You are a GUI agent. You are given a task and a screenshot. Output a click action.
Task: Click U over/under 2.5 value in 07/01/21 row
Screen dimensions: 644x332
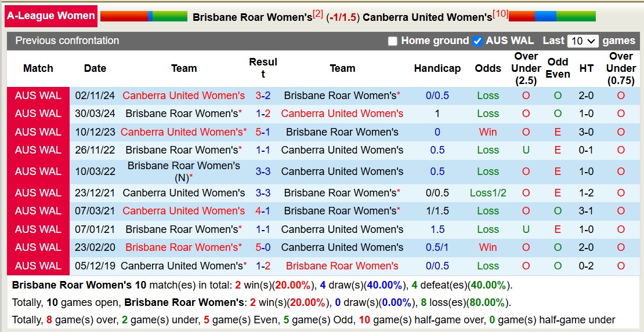point(526,229)
